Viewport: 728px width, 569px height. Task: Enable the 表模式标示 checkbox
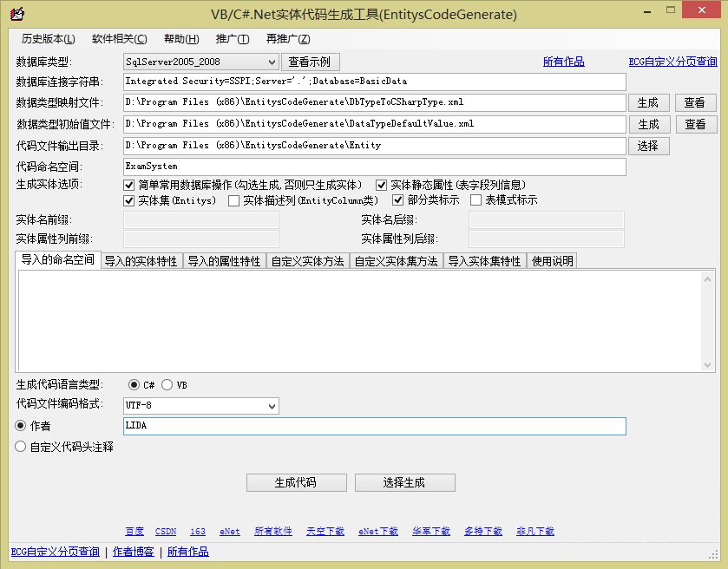pos(475,200)
